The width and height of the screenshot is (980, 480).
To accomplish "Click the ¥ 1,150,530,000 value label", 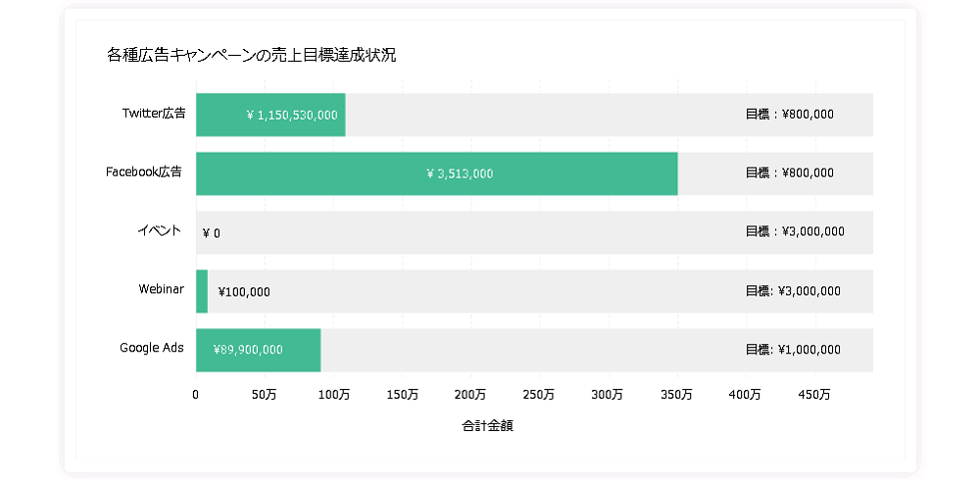I will click(x=292, y=116).
